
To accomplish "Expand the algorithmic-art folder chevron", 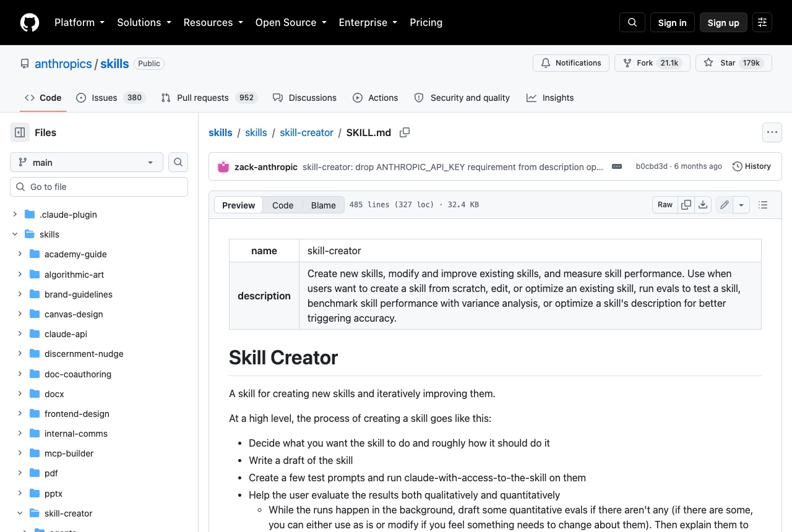I will point(20,275).
